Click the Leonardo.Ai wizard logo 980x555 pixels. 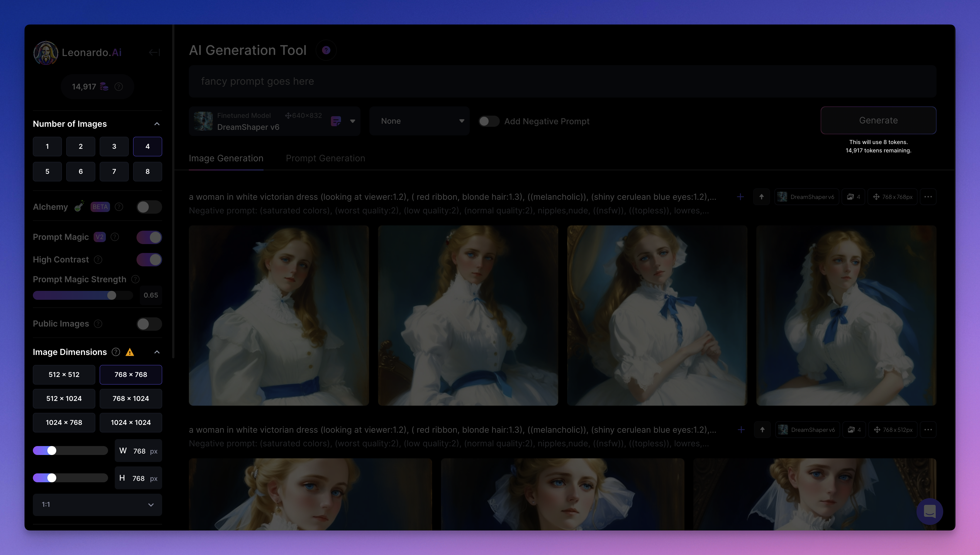pyautogui.click(x=46, y=53)
